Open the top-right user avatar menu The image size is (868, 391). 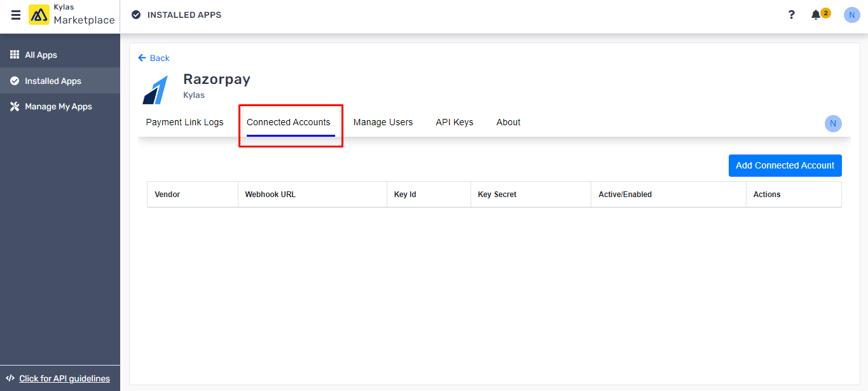[851, 15]
